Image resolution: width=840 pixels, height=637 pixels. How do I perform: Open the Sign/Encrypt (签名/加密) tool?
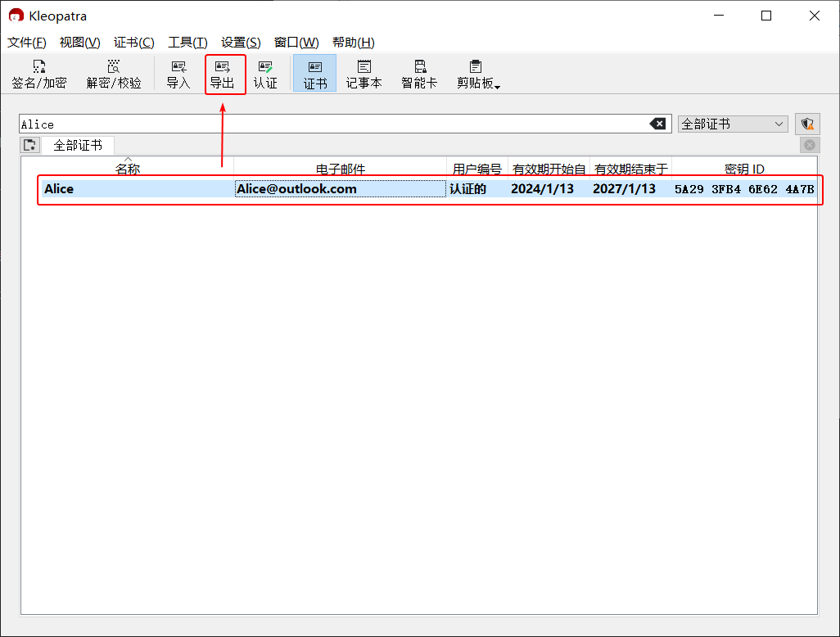(x=39, y=74)
